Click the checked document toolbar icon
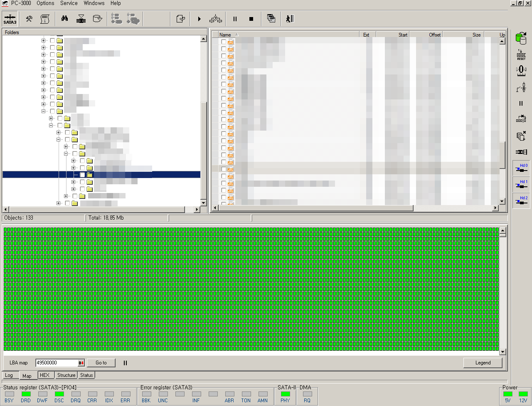The image size is (532, 406). 180,19
